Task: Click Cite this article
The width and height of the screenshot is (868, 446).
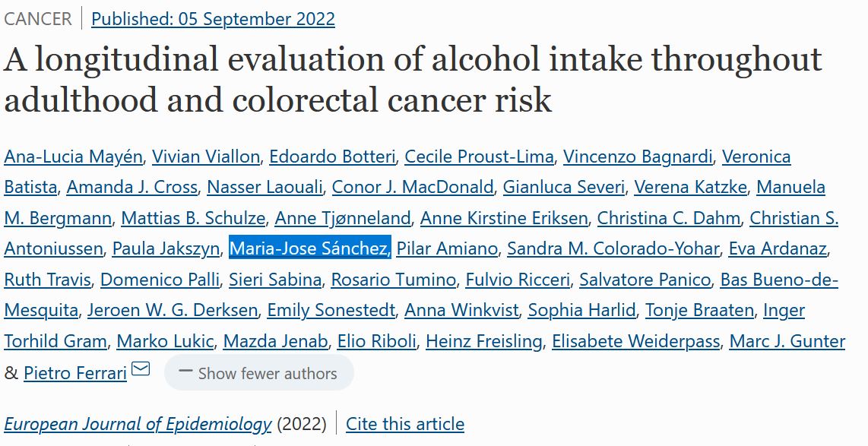Action: (404, 423)
